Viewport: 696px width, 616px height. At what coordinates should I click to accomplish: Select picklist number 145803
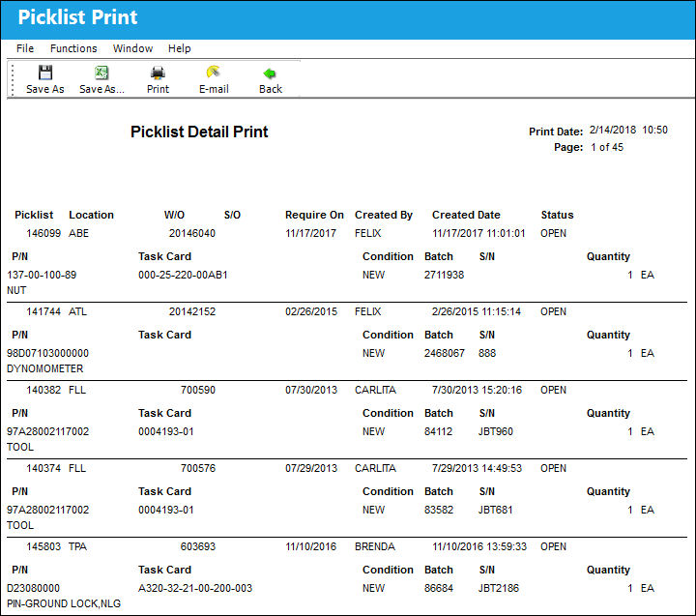(43, 546)
